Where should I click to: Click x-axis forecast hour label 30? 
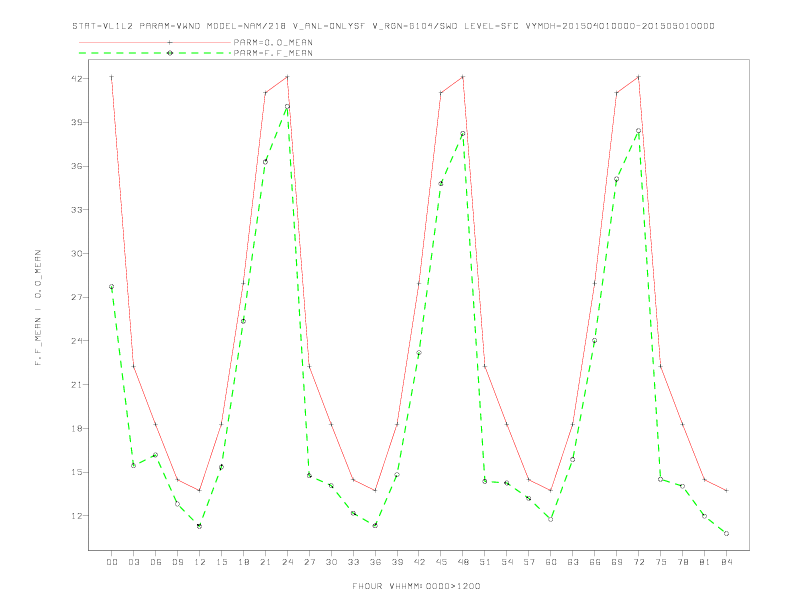click(331, 562)
